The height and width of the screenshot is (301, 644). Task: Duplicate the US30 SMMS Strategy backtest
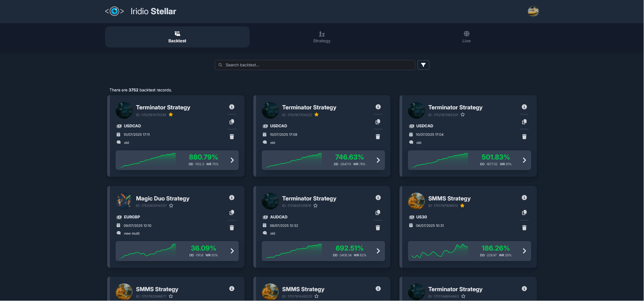tap(524, 213)
